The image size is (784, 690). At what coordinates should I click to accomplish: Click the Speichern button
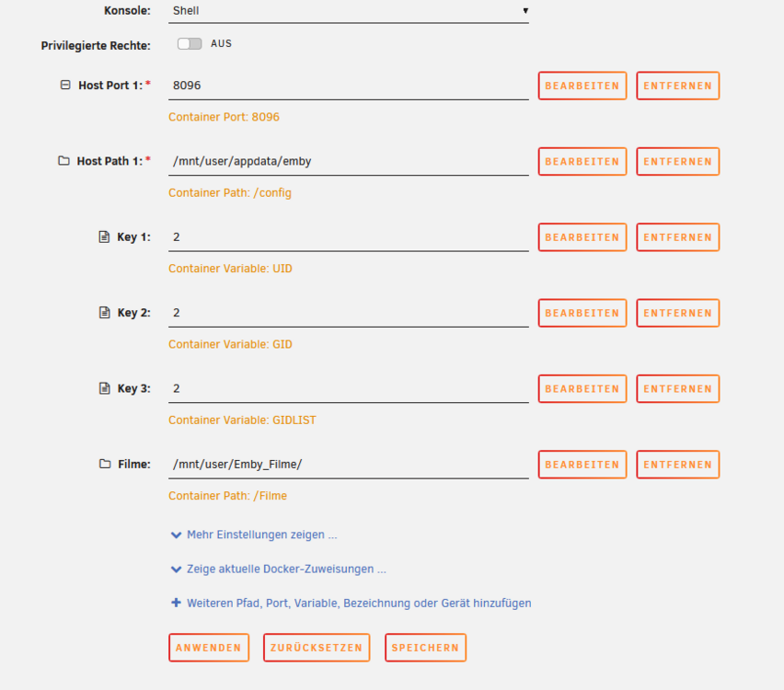[425, 648]
